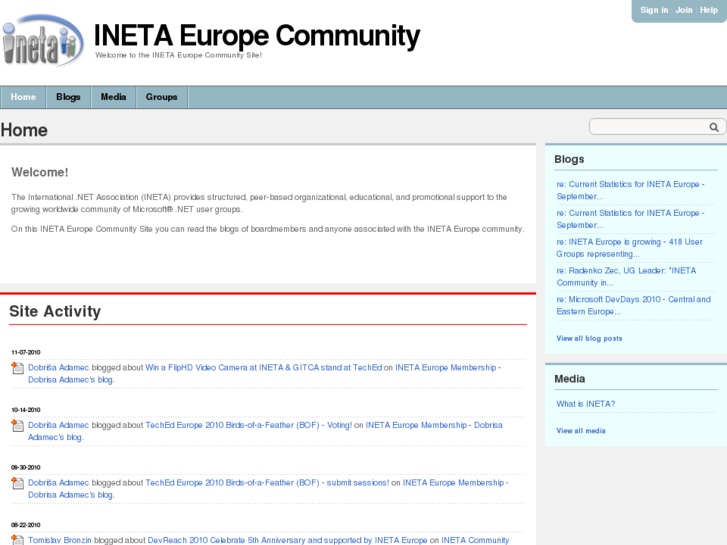Click the date text 09-30-2010
Screen dimensions: 727x545
26,468
